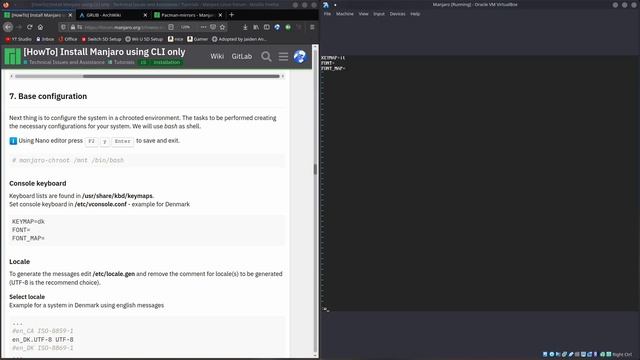
Task: Click GitLab link in forum header
Action: [x=242, y=56]
